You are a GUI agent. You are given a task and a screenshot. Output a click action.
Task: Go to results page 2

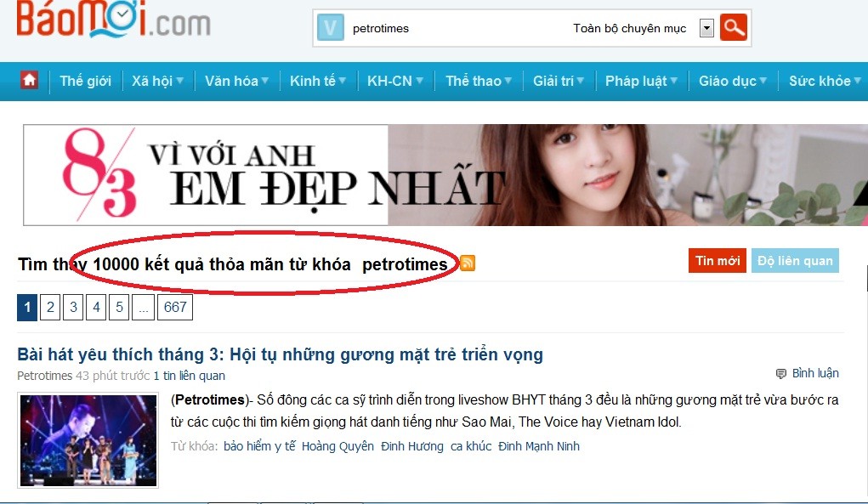click(x=50, y=307)
